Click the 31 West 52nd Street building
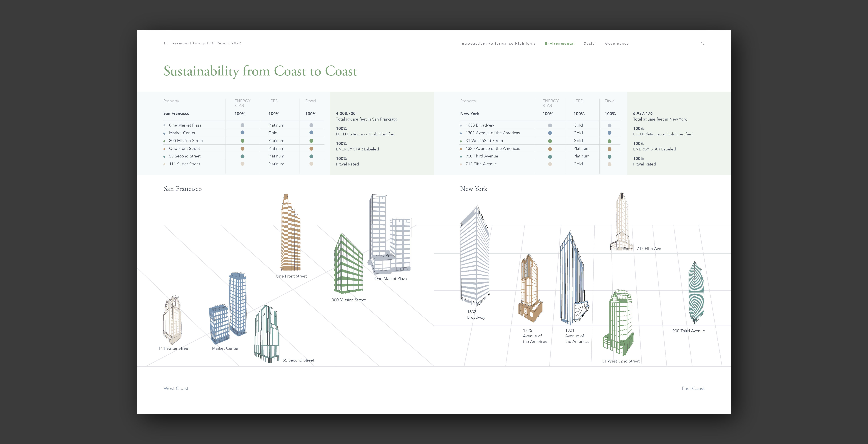 tap(619, 323)
